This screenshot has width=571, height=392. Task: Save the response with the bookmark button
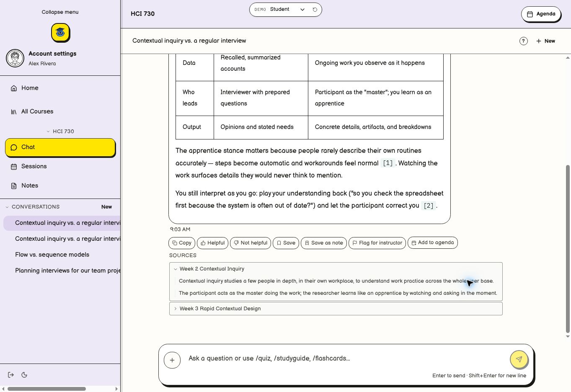[x=286, y=243]
